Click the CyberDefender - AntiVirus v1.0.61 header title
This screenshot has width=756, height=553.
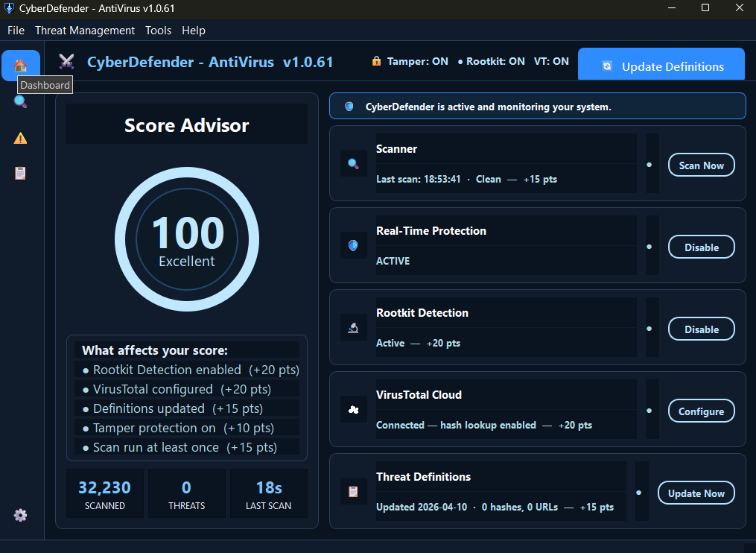210,62
